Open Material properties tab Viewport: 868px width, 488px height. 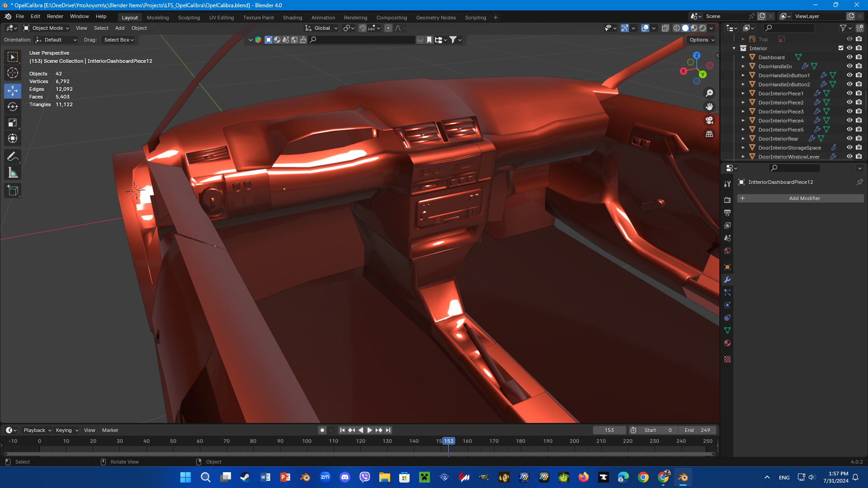tap(727, 343)
